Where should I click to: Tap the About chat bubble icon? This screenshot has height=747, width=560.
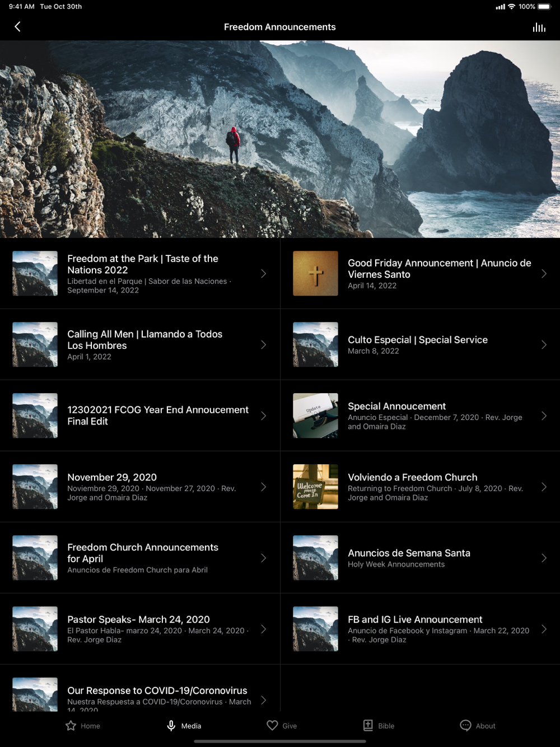pos(465,726)
